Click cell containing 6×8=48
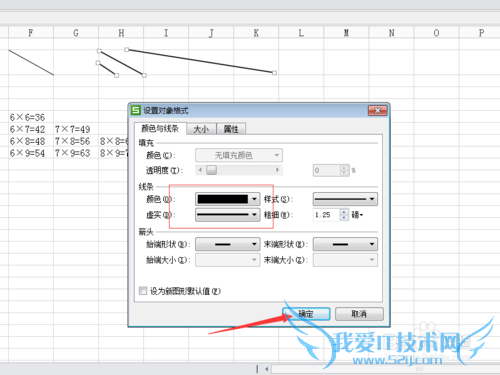 pos(31,141)
